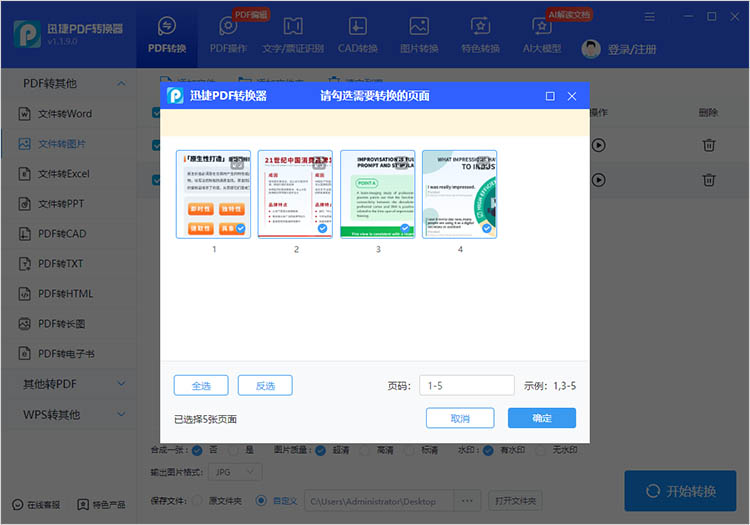Open 在线客服 support chat
The height and width of the screenshot is (525, 750).
click(x=36, y=504)
